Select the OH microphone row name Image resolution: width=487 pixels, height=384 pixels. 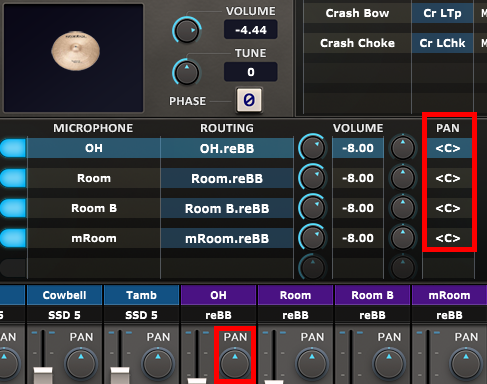point(94,148)
